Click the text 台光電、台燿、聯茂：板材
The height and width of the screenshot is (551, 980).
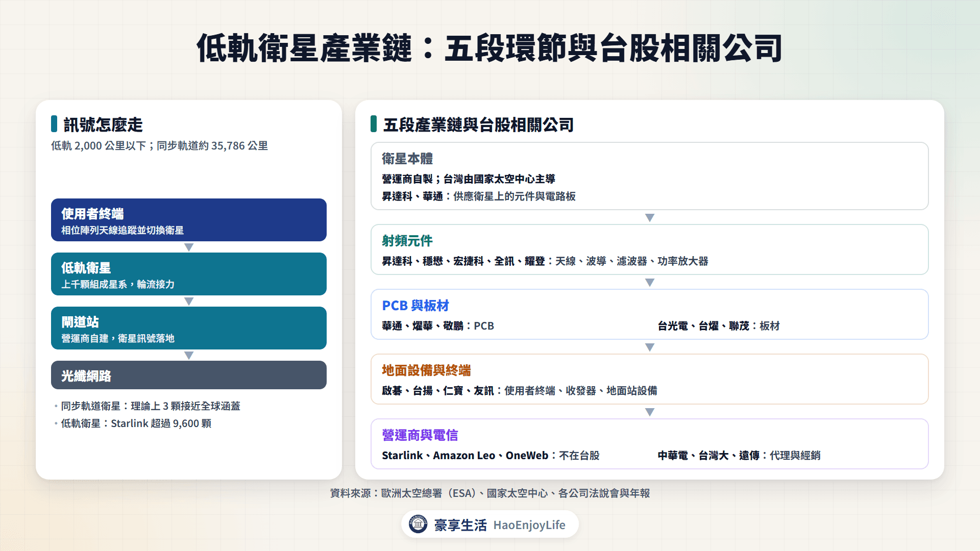[719, 326]
